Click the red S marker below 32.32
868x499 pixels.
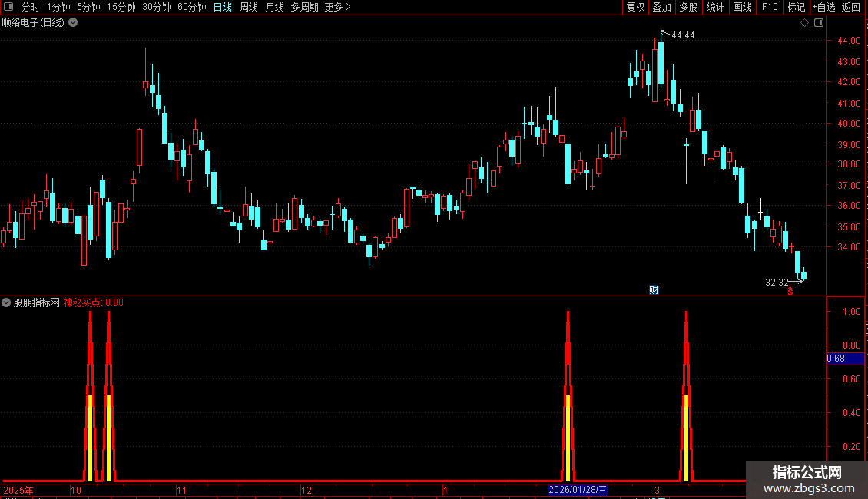click(x=790, y=292)
